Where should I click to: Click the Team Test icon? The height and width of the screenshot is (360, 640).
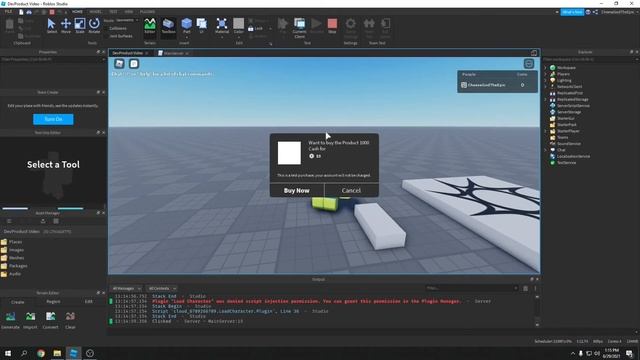369,28
